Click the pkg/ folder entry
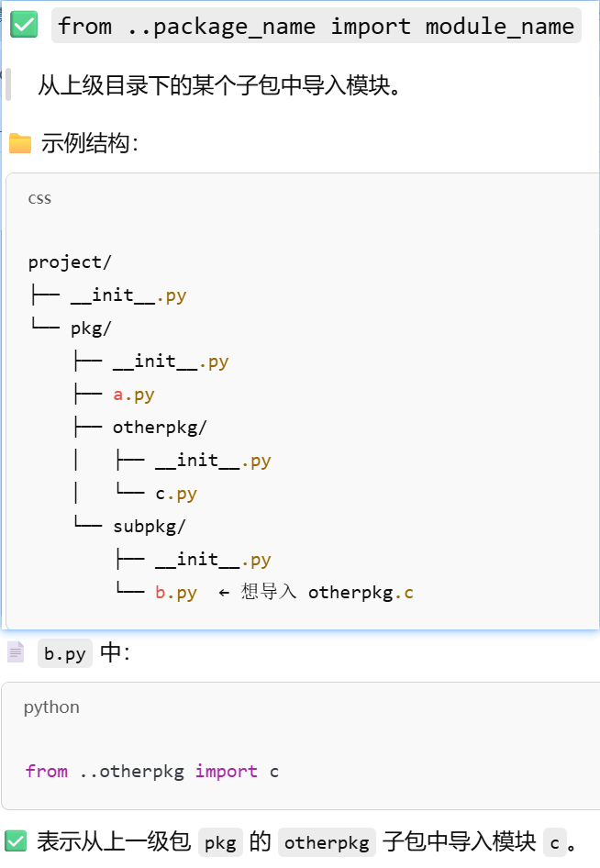The height and width of the screenshot is (868, 600). click(91, 328)
